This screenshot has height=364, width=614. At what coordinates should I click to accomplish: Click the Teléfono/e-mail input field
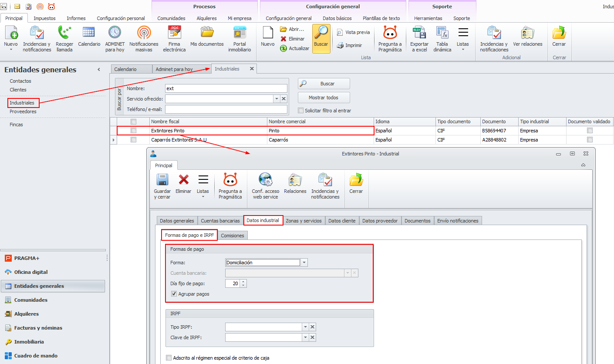[226, 109]
